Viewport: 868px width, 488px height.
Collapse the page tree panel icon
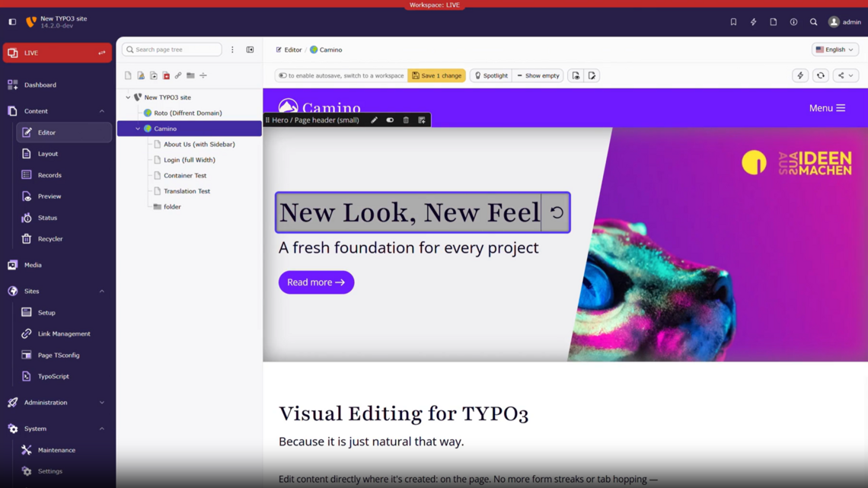251,49
